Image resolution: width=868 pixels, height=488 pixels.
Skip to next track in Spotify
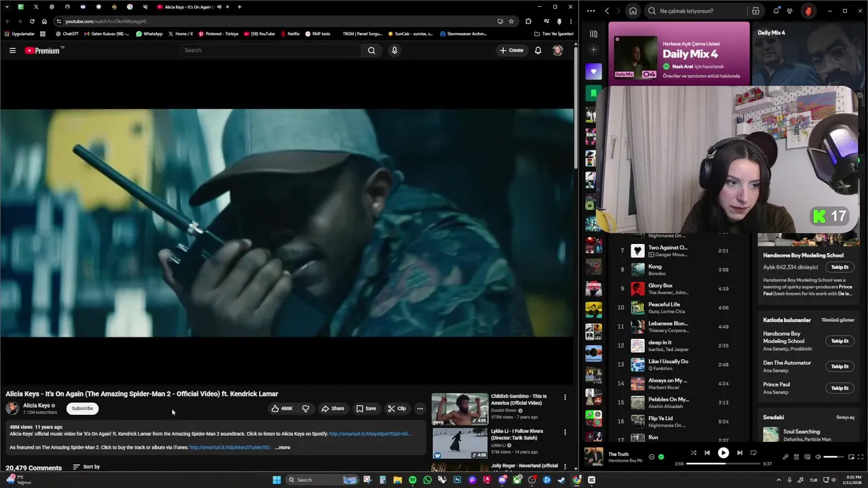[x=739, y=453]
